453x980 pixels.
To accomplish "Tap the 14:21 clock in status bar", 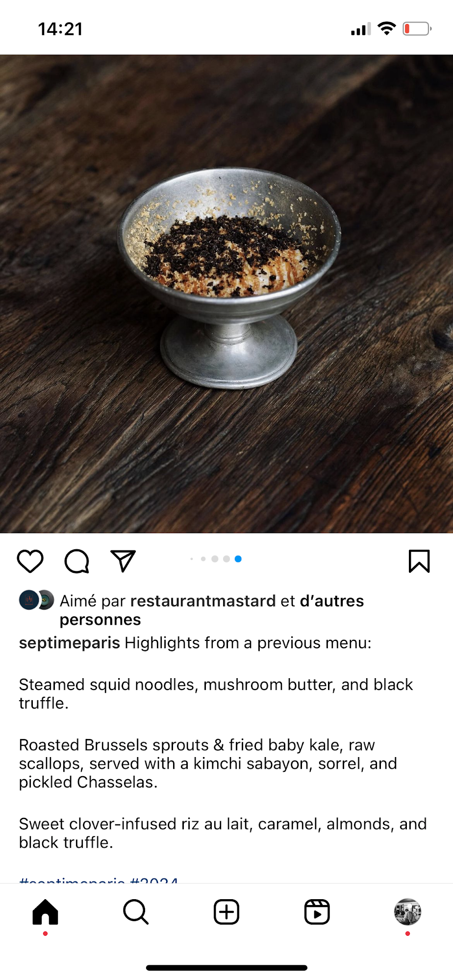I will point(60,29).
